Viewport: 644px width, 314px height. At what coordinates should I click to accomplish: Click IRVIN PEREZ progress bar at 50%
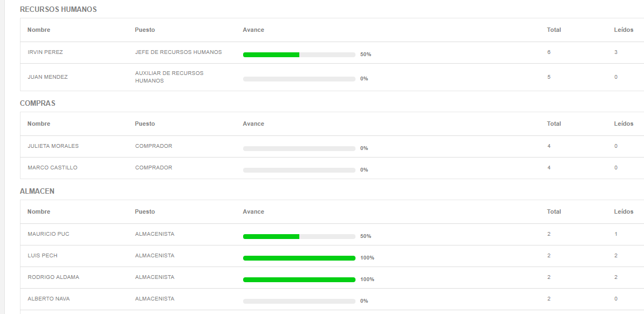click(x=299, y=54)
